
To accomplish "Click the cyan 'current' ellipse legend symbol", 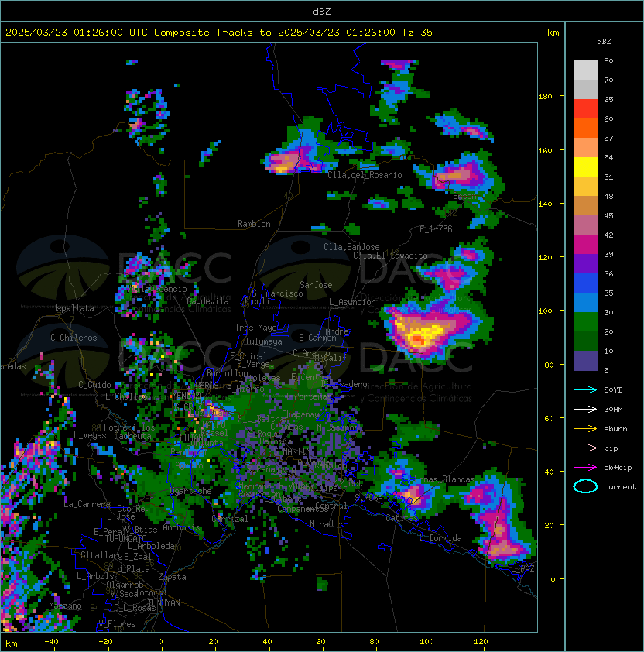I will (x=585, y=486).
